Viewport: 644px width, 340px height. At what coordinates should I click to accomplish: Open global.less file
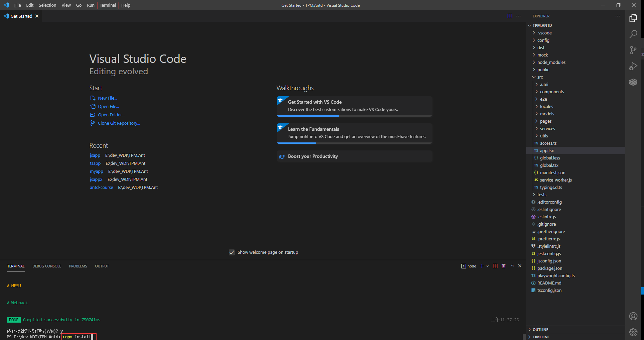(x=576, y=158)
